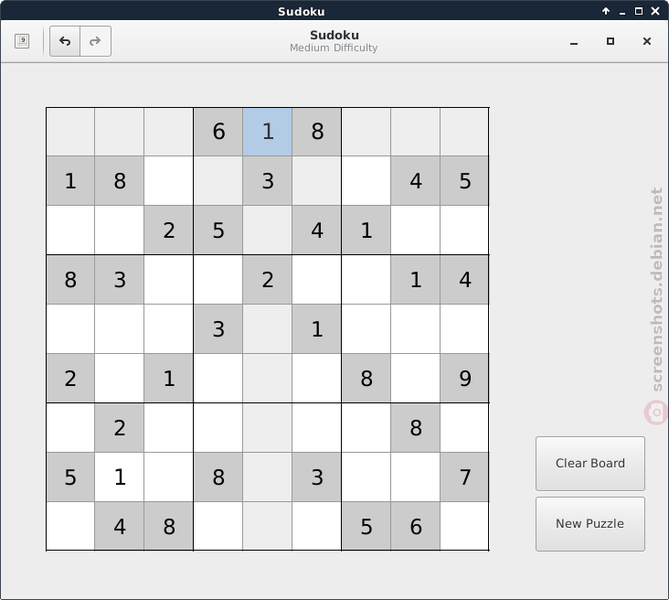Clear the board
Screen dimensions: 669x600
point(590,463)
